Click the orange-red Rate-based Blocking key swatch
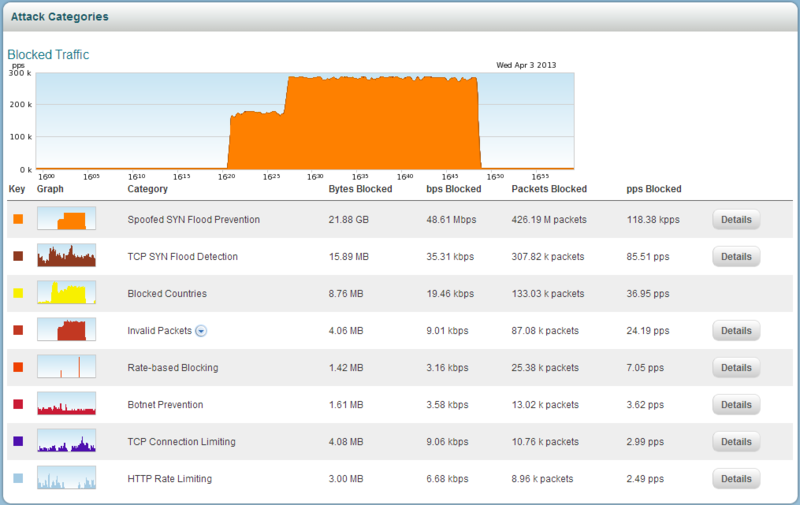This screenshot has width=800, height=505. 18,367
